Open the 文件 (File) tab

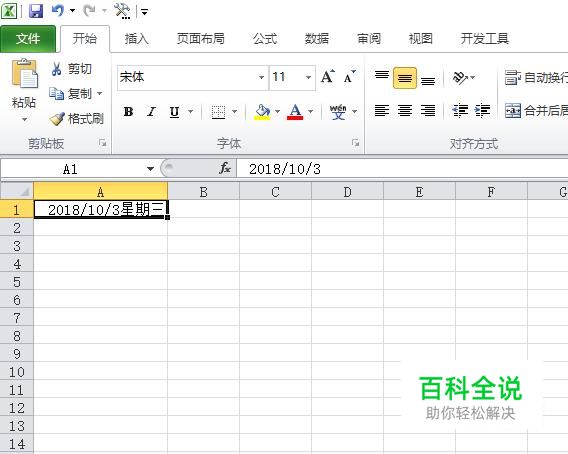(x=28, y=38)
